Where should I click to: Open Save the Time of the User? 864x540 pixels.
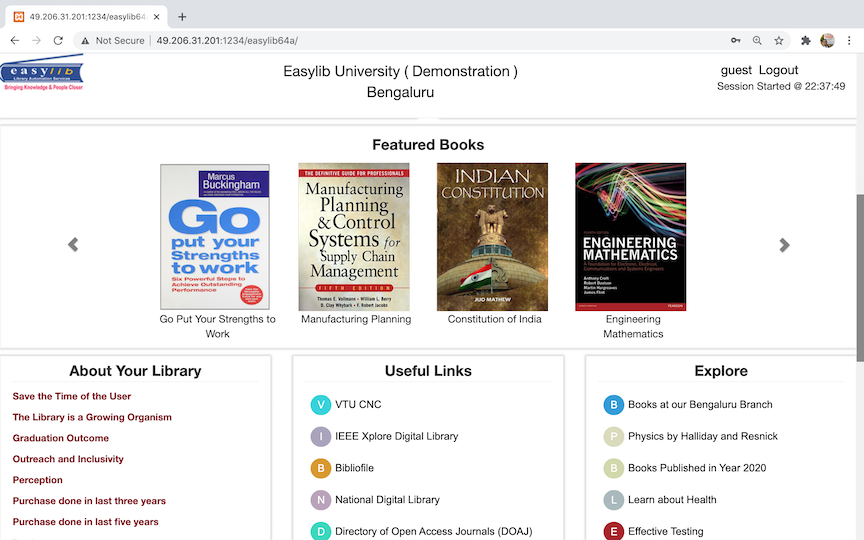pyautogui.click(x=72, y=396)
